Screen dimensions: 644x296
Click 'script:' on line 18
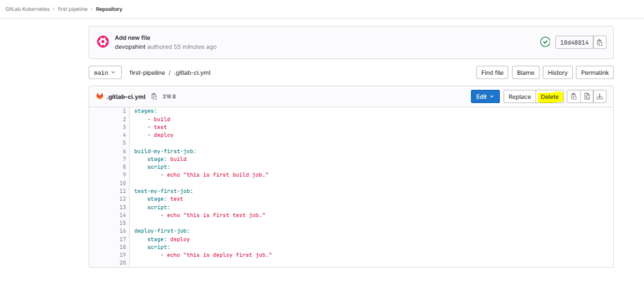[158, 247]
